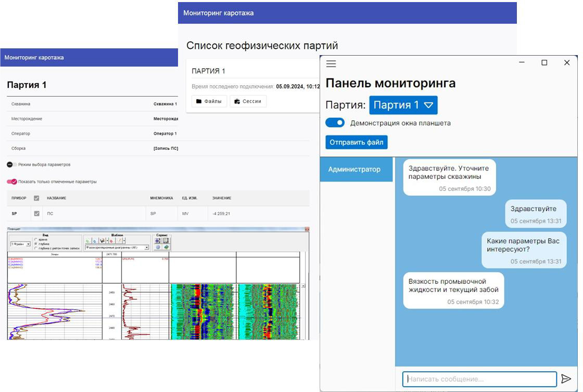Click the Отправить файл button
This screenshot has height=392, width=583.
pos(357,142)
